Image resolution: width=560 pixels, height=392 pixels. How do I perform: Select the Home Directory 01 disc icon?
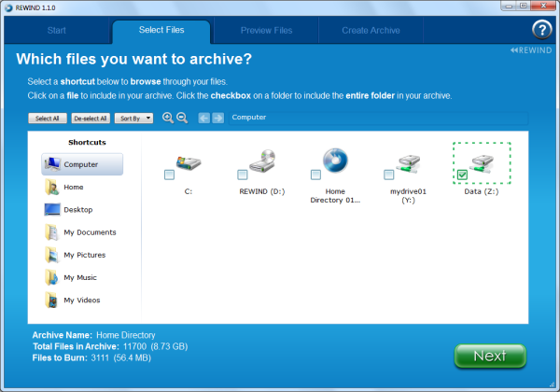[335, 161]
